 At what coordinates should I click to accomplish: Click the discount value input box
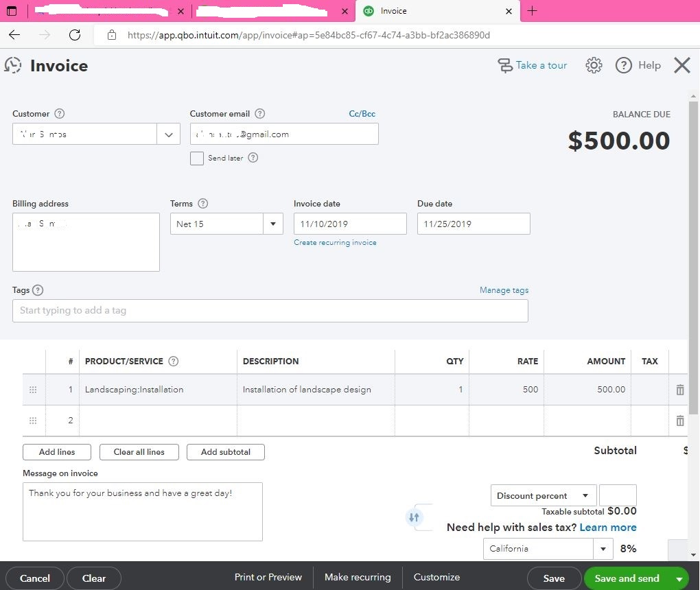[x=618, y=495]
